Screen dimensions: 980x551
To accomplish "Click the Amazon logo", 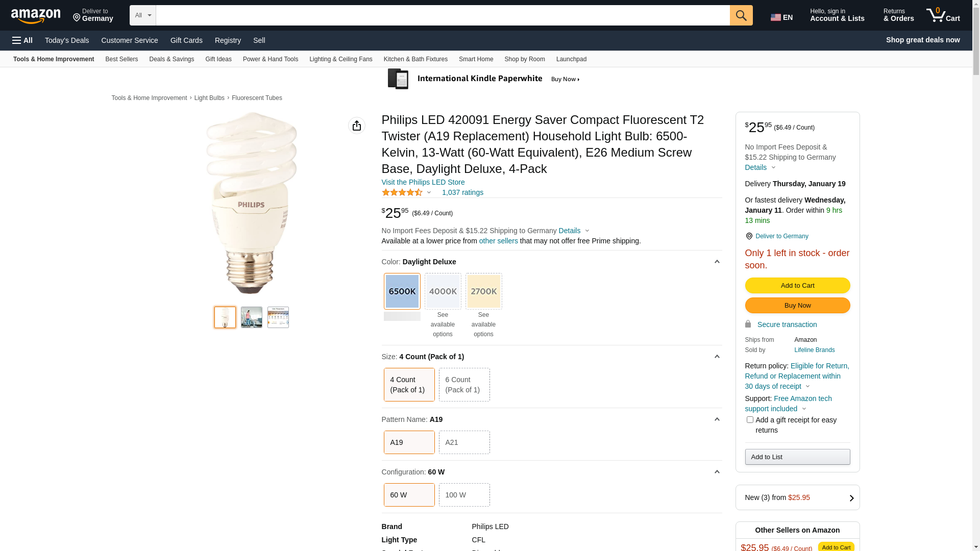I will 36,16.
